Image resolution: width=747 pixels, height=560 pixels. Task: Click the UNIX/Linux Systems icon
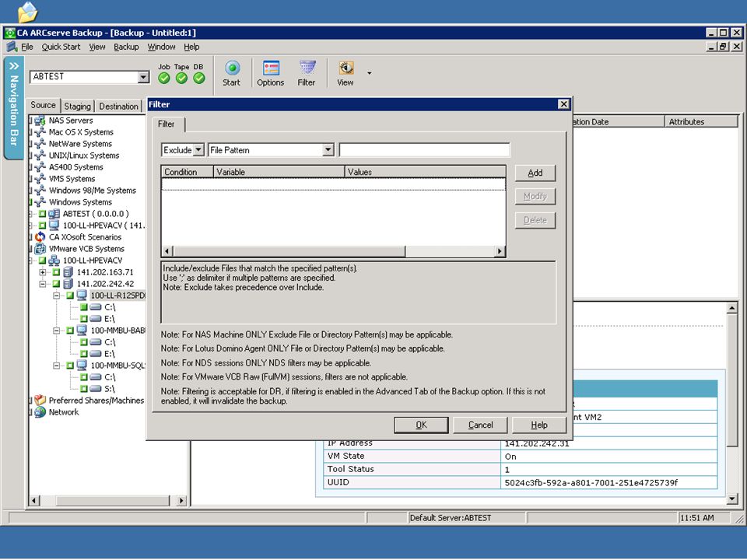[40, 156]
